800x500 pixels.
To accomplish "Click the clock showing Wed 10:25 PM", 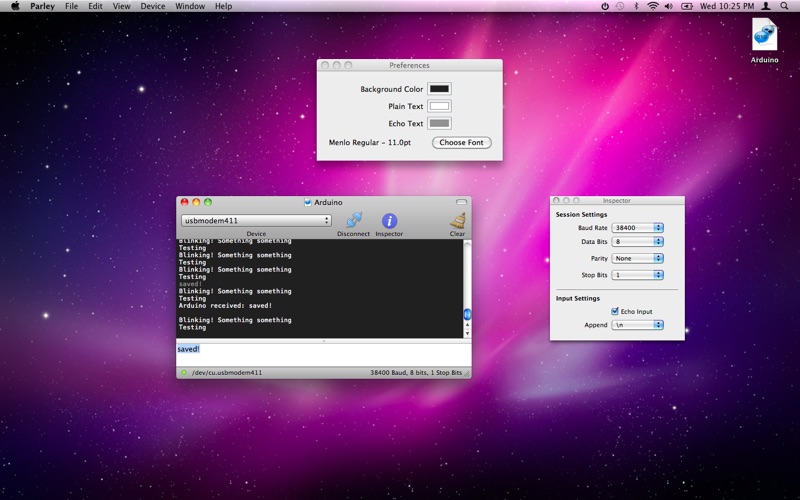I will pos(727,6).
